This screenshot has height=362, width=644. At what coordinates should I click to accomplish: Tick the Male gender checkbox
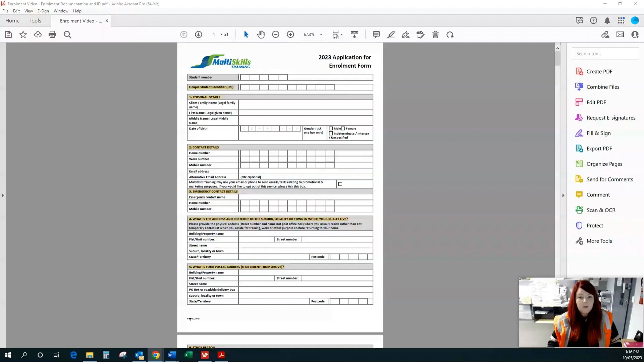coord(331,129)
